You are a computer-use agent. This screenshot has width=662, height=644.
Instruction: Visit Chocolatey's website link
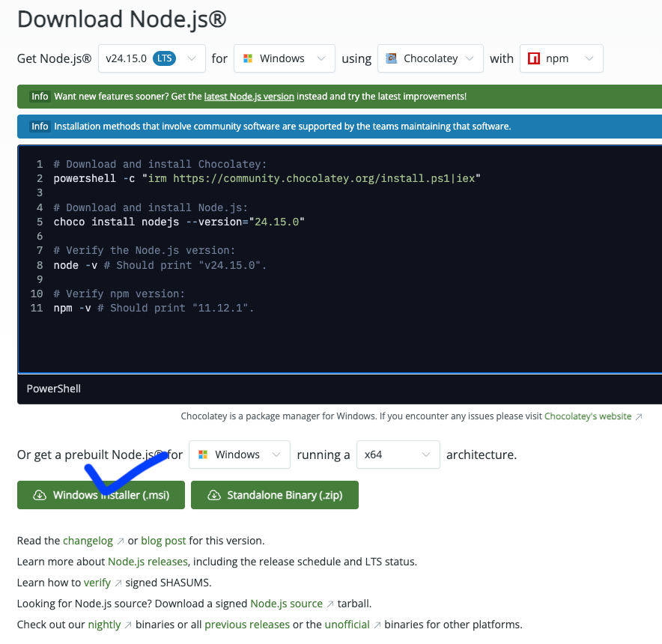point(588,416)
